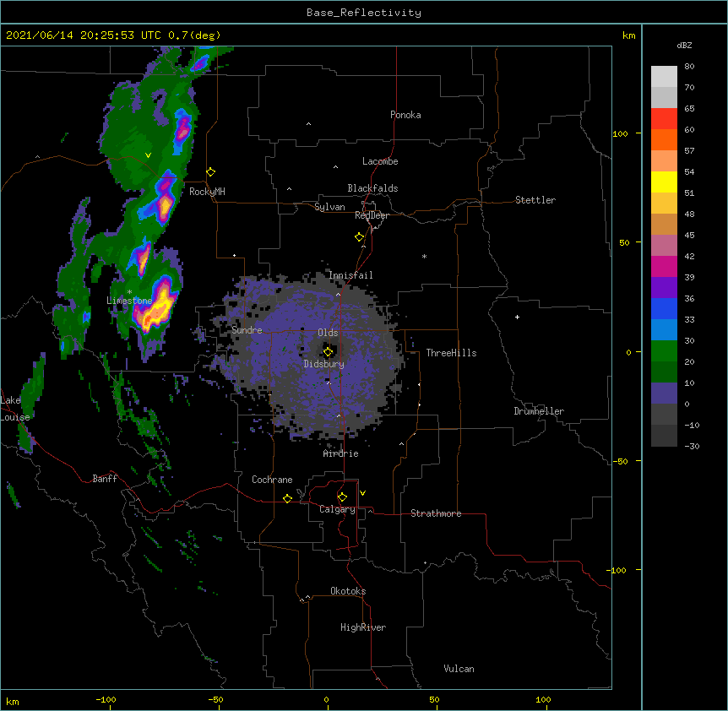
Task: Click the Lacombe label
Action: [380, 161]
